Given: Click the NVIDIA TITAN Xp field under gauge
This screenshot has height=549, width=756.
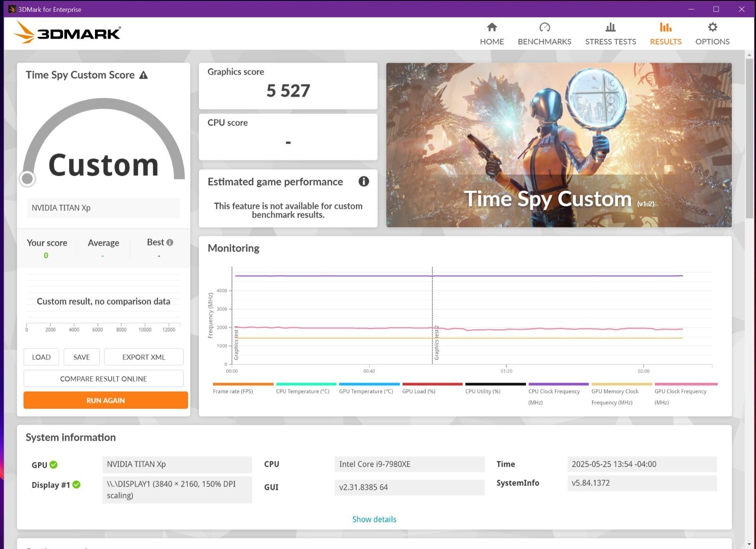Looking at the screenshot, I should pyautogui.click(x=103, y=208).
